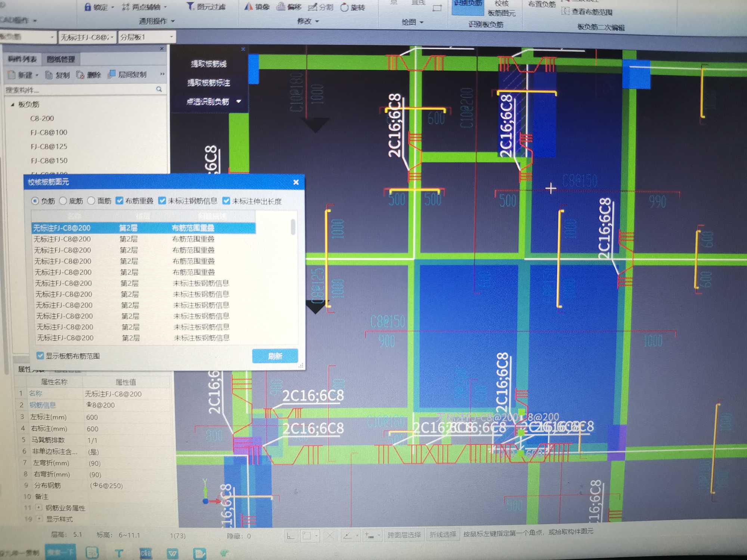The width and height of the screenshot is (747, 560).
Task: Click the 钢筋信息 property value C8@200
Action: tap(100, 405)
